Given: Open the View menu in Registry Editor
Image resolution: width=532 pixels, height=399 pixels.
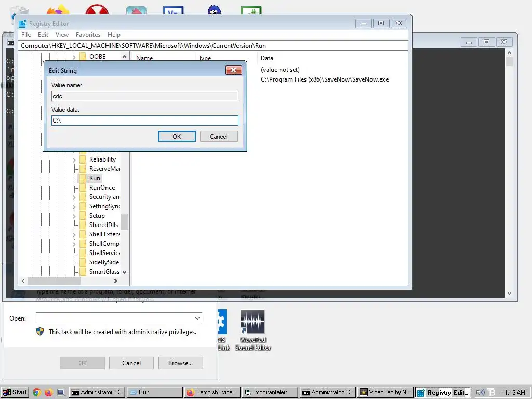Looking at the screenshot, I should tap(62, 35).
